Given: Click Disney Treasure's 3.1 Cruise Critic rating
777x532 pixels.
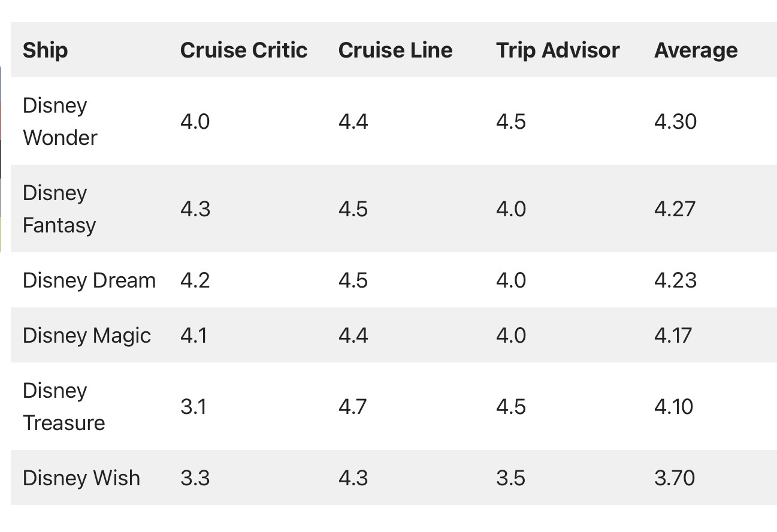Looking at the screenshot, I should tap(194, 407).
